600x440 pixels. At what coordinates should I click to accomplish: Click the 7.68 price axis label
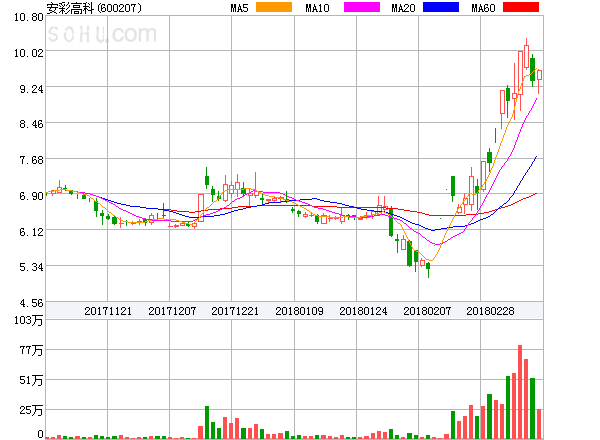(x=31, y=160)
